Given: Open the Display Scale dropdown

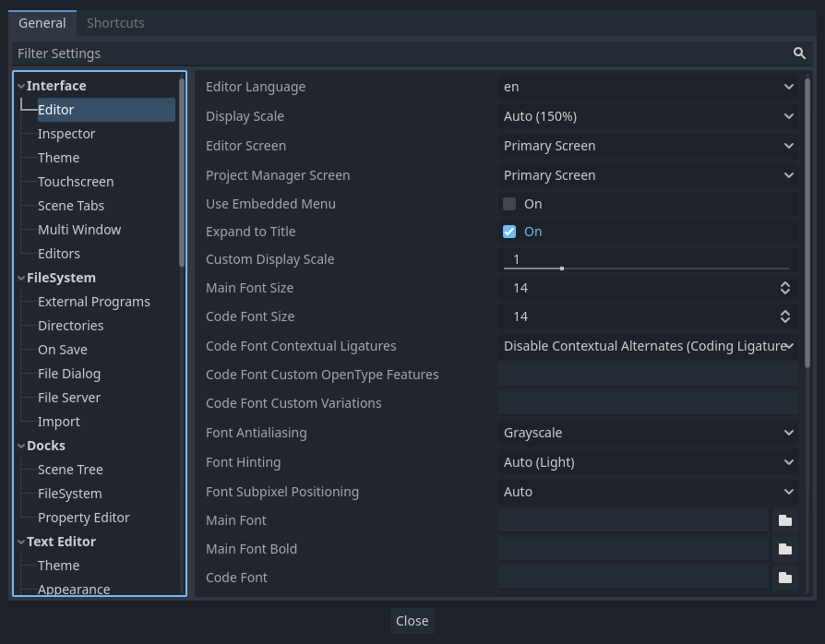Looking at the screenshot, I should 646,115.
